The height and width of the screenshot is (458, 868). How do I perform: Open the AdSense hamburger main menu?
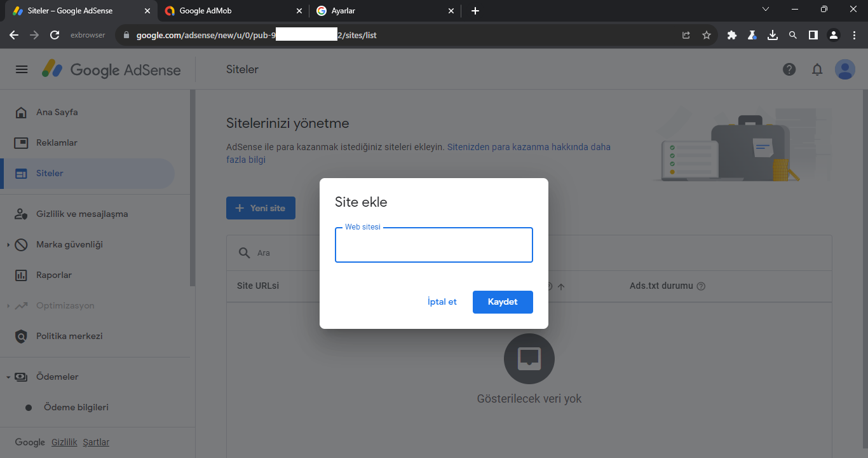(x=22, y=69)
